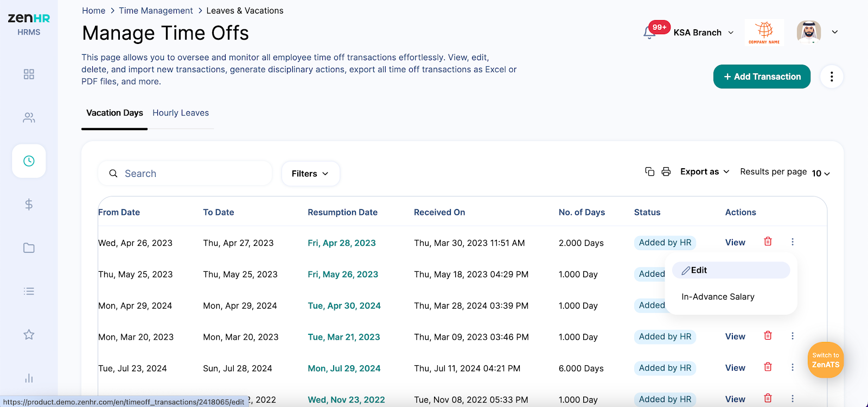Click Leaves & Vacations breadcrumb text
The width and height of the screenshot is (868, 407).
point(245,11)
